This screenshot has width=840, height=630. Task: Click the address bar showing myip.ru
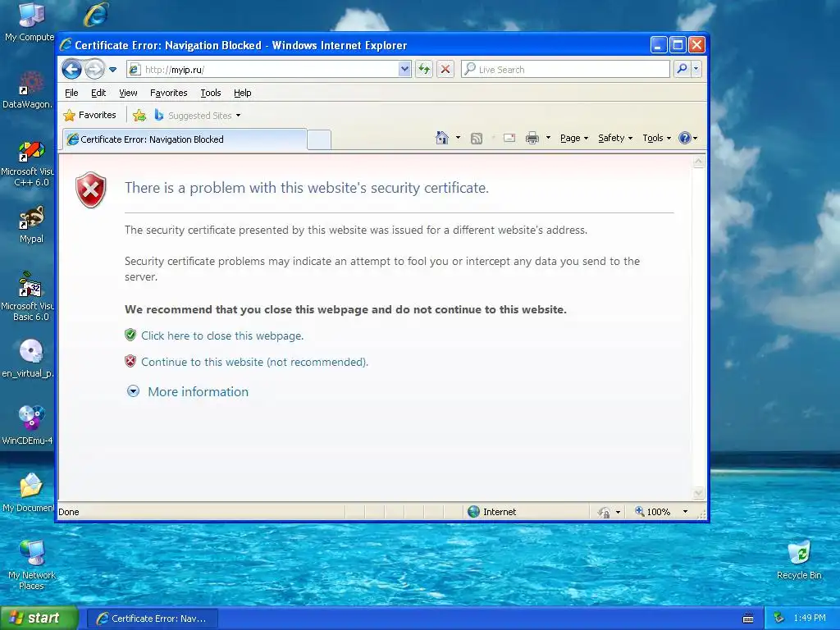[x=262, y=69]
